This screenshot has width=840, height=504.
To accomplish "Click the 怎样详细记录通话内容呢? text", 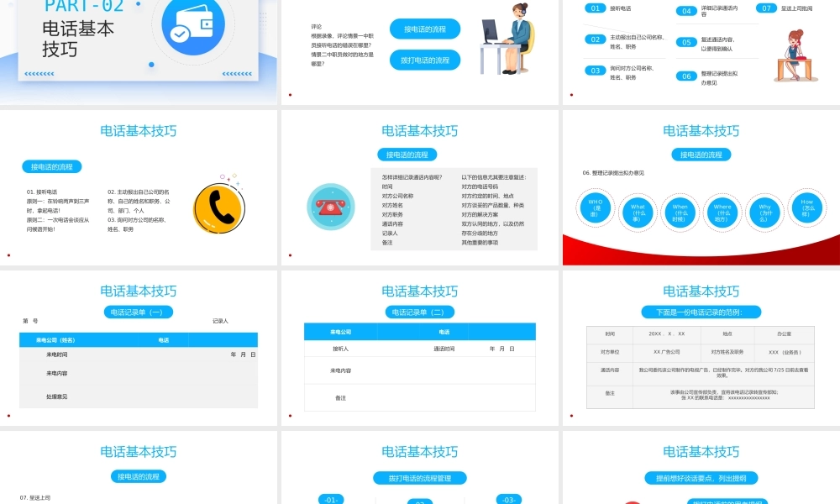I will 412,177.
